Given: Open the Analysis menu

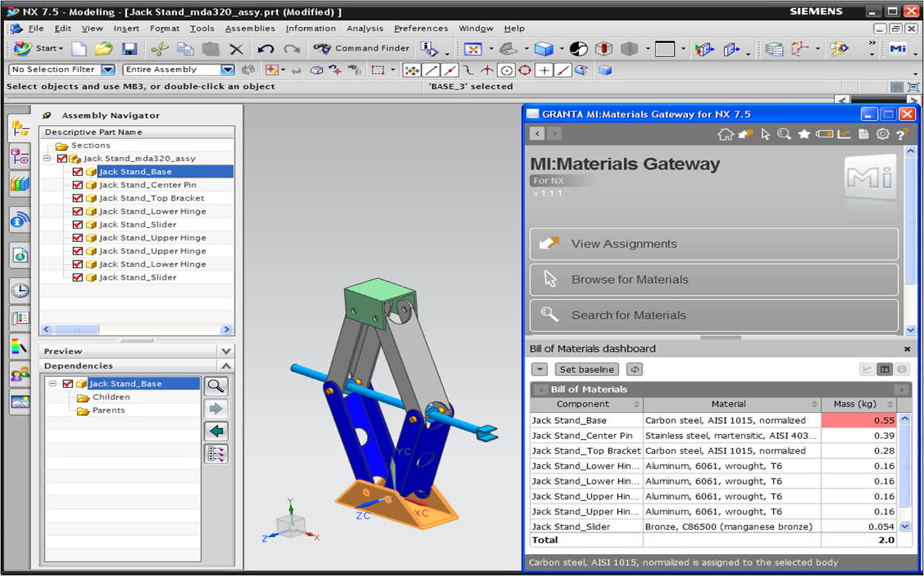Looking at the screenshot, I should tap(365, 28).
